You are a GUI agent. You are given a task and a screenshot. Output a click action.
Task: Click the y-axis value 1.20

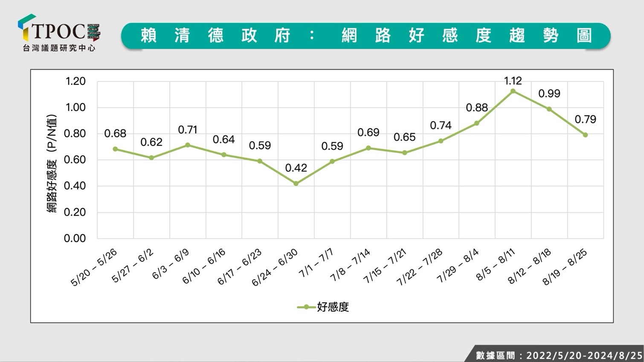pos(75,81)
